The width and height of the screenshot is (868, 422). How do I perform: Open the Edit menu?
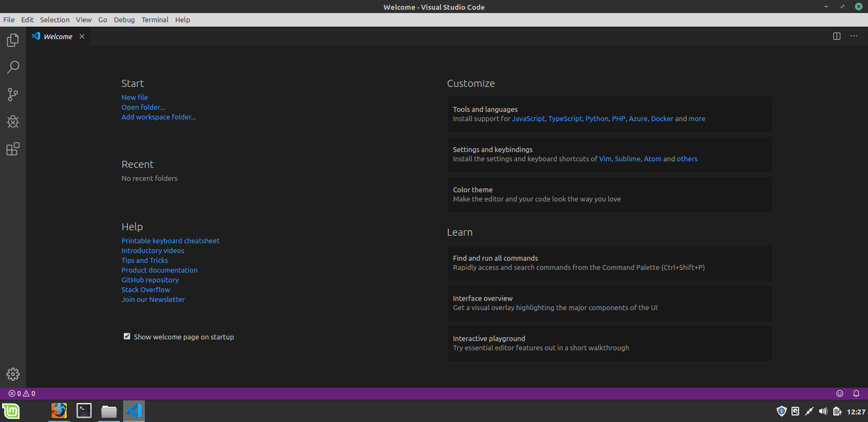pos(27,20)
